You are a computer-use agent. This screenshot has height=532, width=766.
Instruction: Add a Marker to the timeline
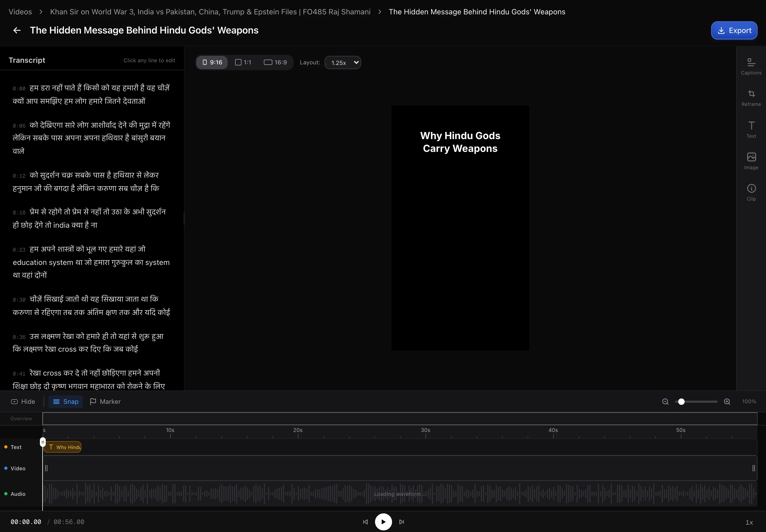(105, 401)
